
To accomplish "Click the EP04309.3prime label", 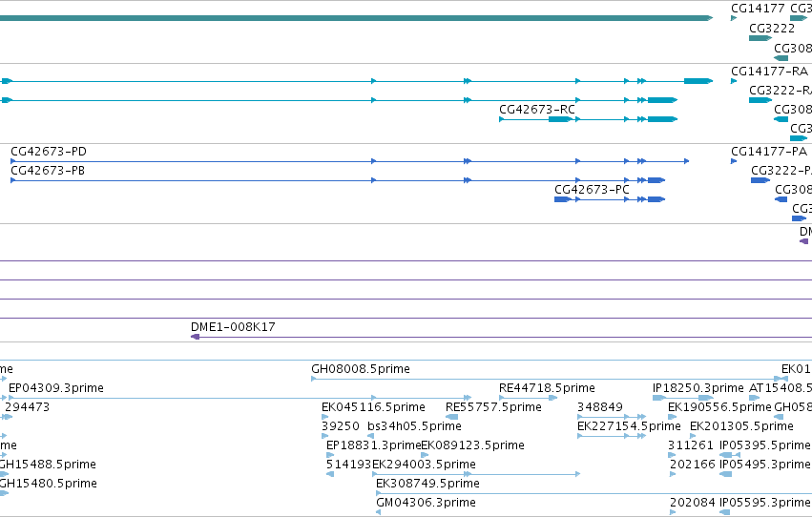I will [x=56, y=388].
